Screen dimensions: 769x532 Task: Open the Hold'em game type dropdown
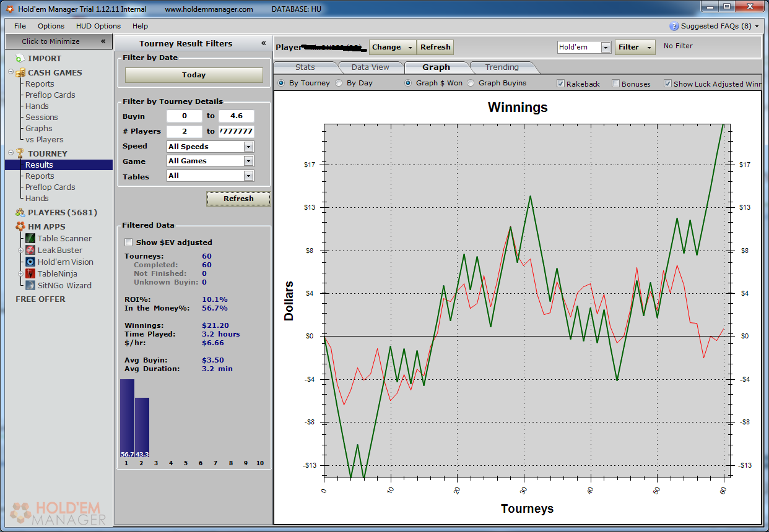(x=605, y=47)
